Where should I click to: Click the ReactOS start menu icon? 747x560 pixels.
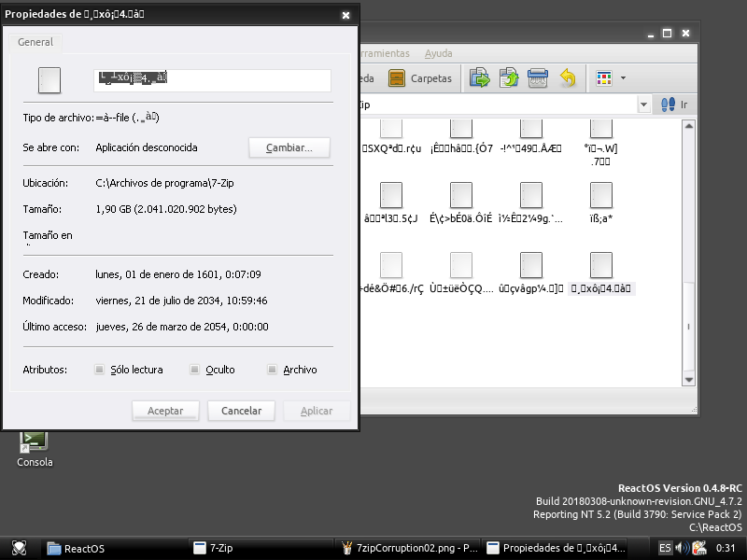(19, 548)
